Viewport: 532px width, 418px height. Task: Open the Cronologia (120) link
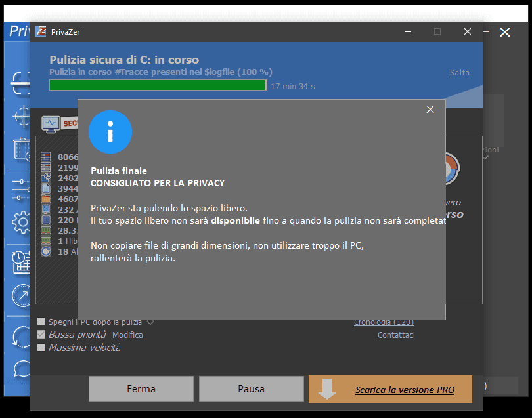pos(384,322)
